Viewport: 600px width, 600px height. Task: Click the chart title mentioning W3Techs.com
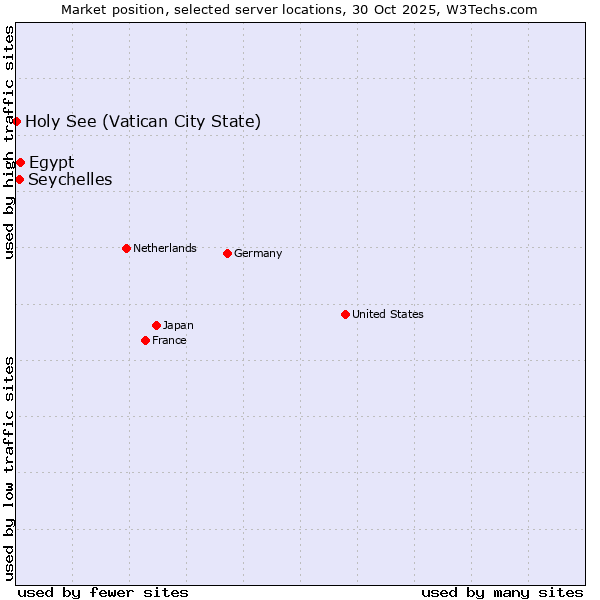click(x=299, y=9)
